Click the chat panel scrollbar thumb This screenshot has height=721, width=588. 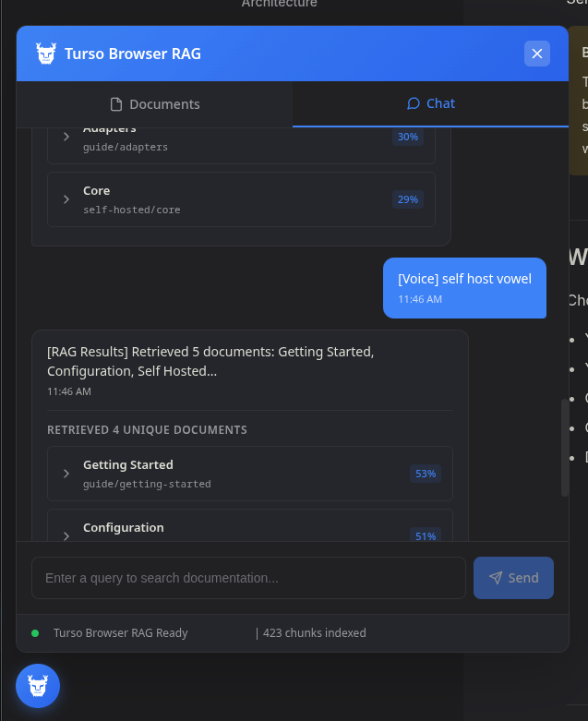click(564, 448)
